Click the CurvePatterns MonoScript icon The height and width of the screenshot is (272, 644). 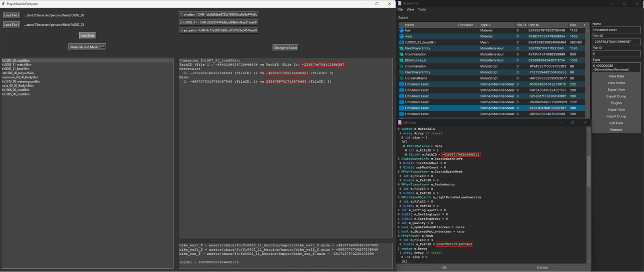(x=401, y=78)
